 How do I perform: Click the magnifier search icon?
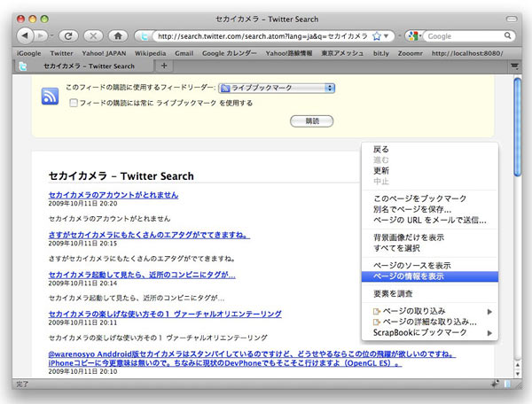tap(507, 35)
